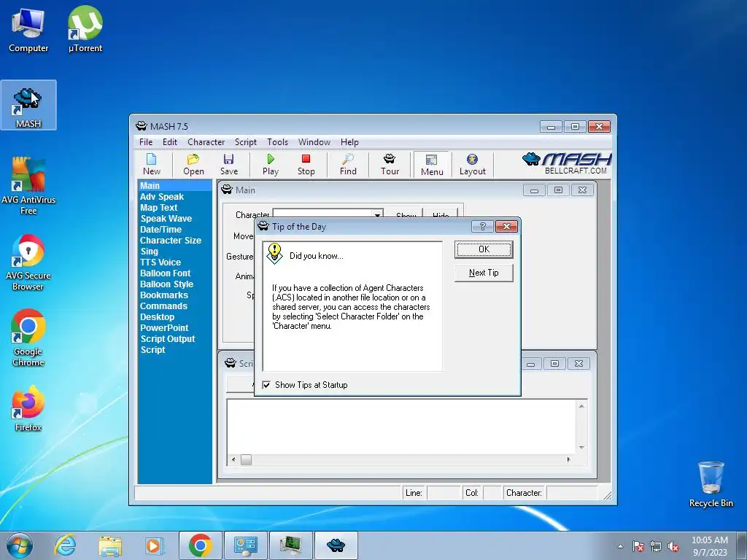Open the Help menu

[x=349, y=142]
